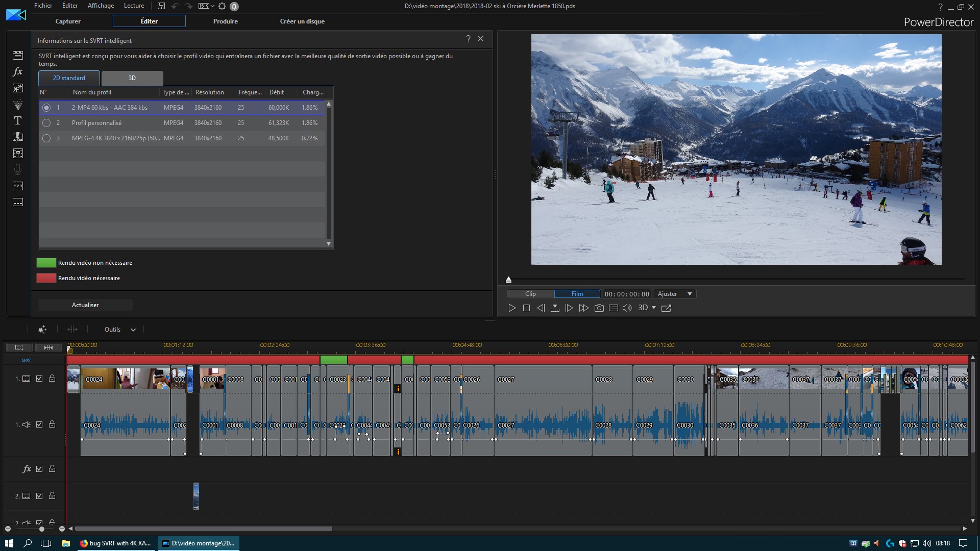Open the Affichage menu
The height and width of the screenshot is (551, 980).
[101, 6]
